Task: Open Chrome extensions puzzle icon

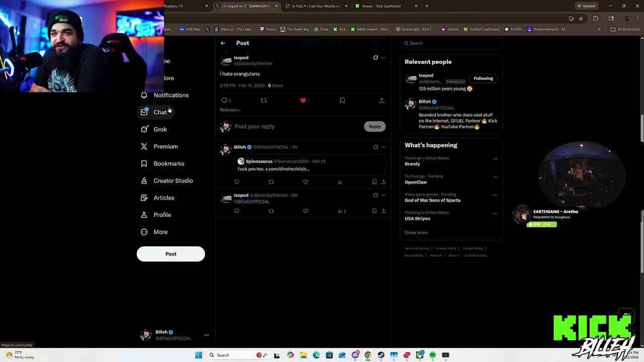Action: tap(596, 19)
